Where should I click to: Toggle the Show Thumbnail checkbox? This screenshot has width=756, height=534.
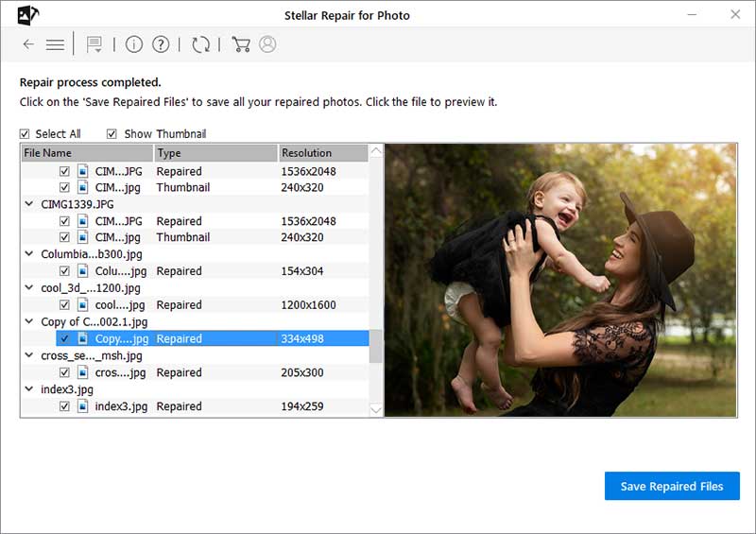point(112,134)
